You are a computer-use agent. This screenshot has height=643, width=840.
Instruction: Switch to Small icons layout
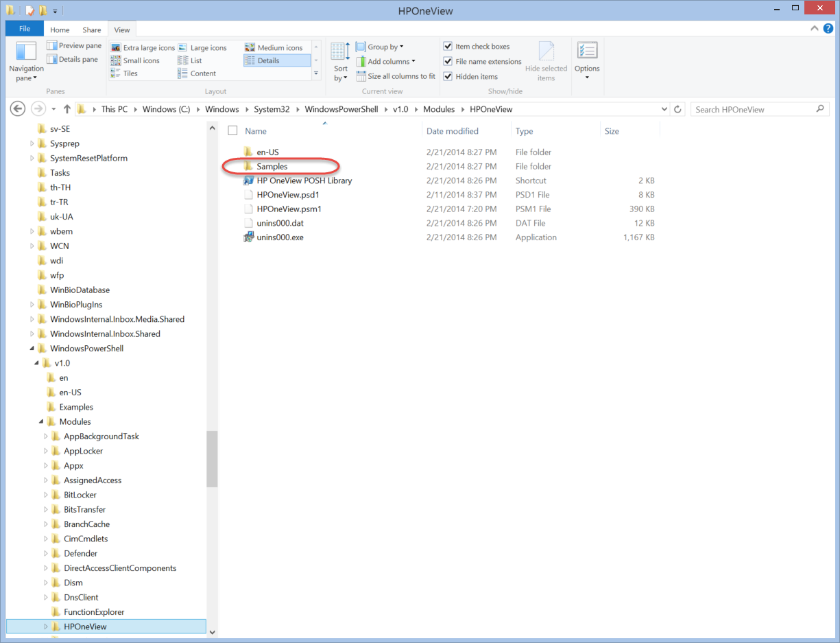pyautogui.click(x=135, y=60)
